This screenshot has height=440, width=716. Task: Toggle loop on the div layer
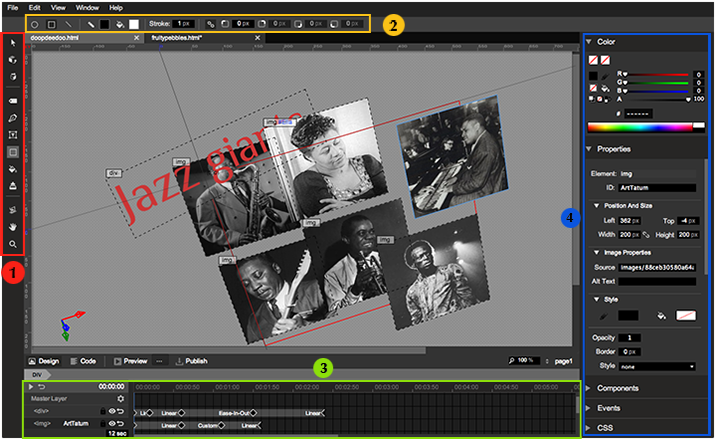pyautogui.click(x=121, y=411)
